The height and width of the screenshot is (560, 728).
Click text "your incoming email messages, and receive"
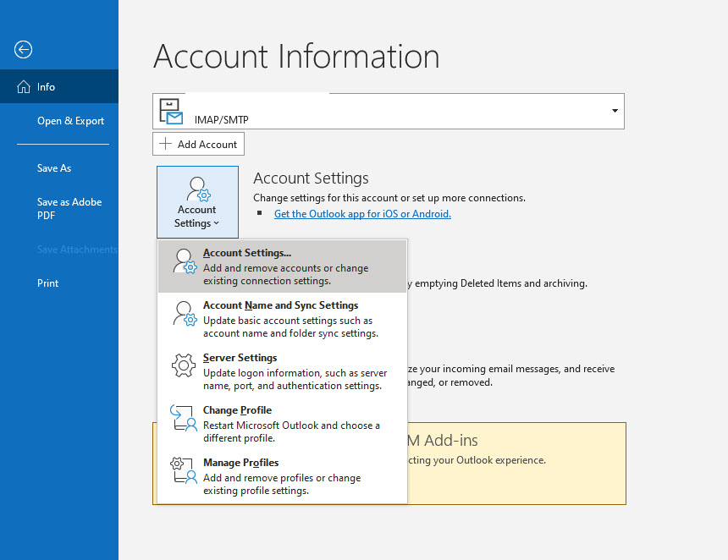click(x=517, y=369)
